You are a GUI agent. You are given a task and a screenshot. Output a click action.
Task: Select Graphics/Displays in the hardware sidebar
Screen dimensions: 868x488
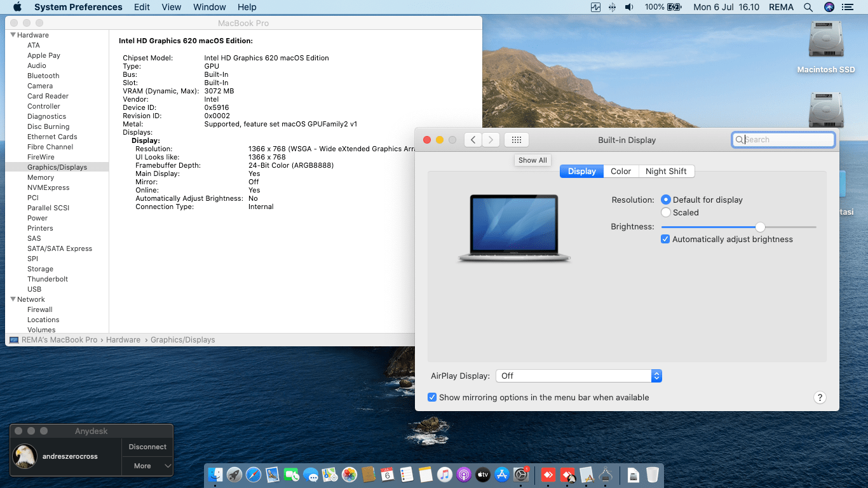(x=57, y=167)
